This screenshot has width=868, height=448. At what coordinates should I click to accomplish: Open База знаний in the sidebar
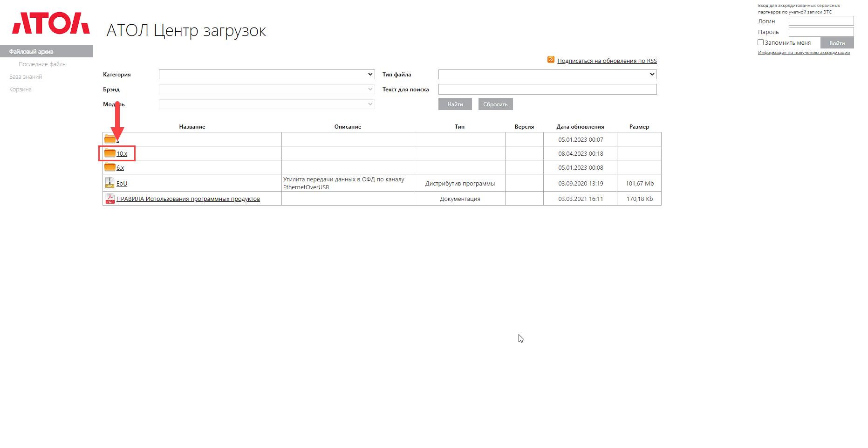point(26,77)
